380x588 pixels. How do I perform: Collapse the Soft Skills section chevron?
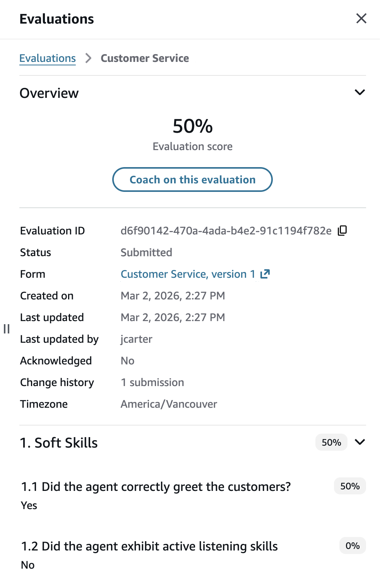coord(360,442)
